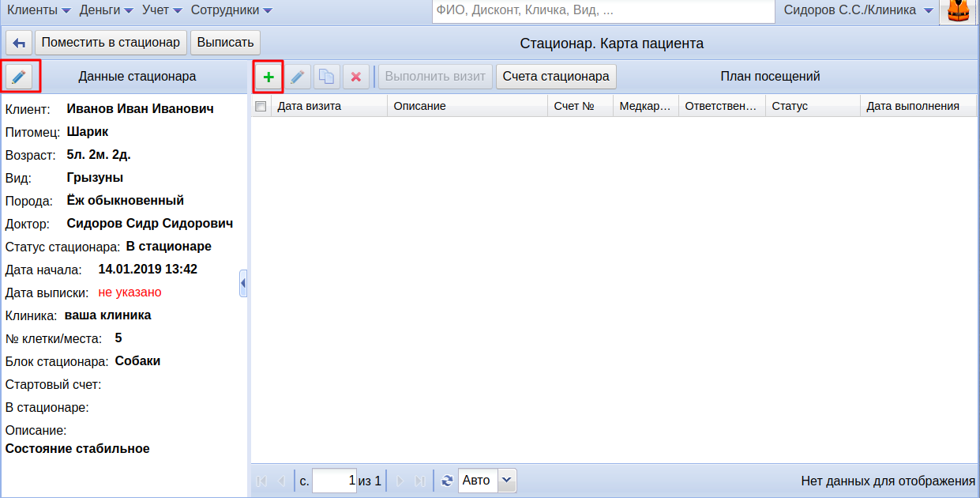Click the back arrow button

[x=19, y=43]
